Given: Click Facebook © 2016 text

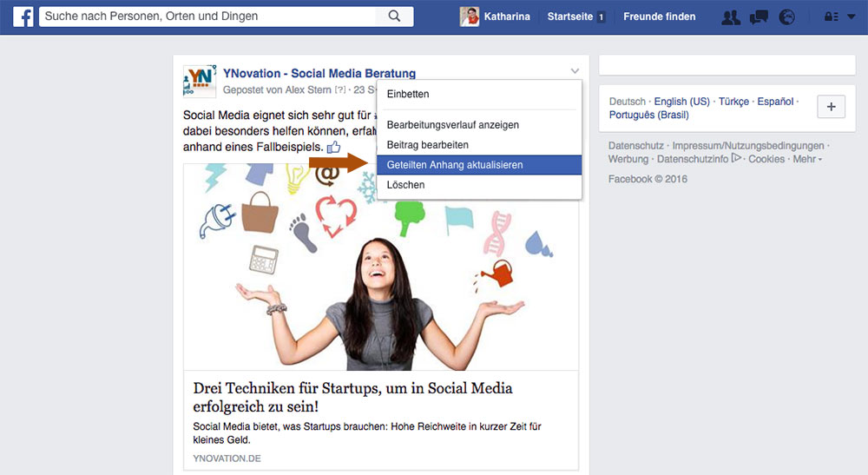Looking at the screenshot, I should (x=648, y=179).
